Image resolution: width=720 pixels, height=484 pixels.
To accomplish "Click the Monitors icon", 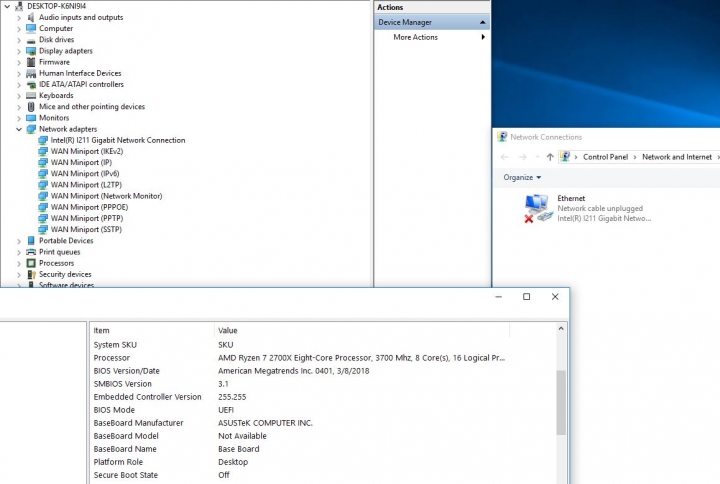I will click(x=31, y=118).
